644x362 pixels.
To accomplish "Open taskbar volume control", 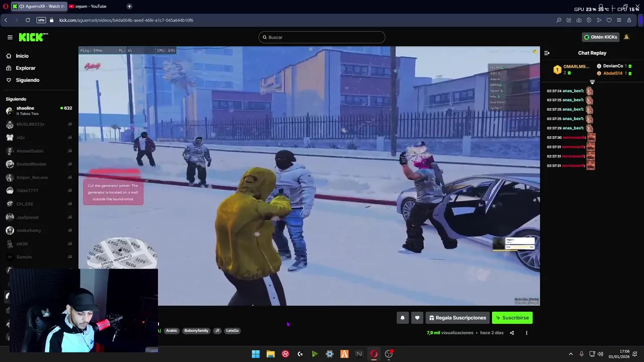I will pos(600,354).
